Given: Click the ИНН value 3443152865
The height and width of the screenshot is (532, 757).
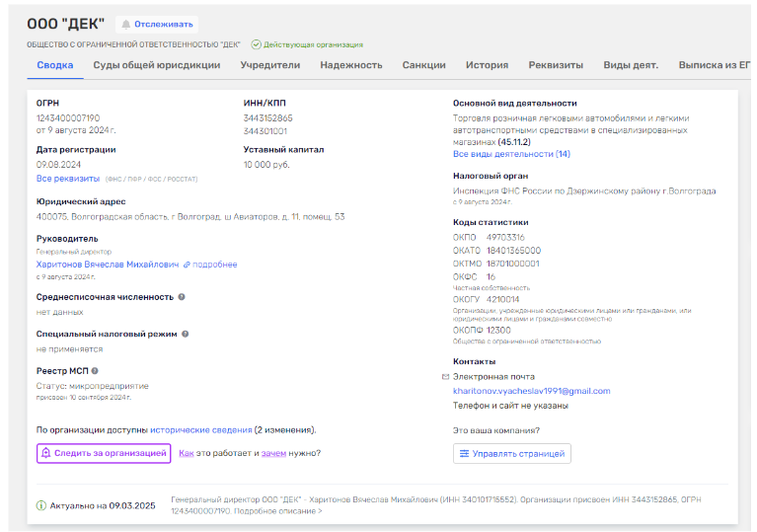Looking at the screenshot, I should tap(267, 118).
